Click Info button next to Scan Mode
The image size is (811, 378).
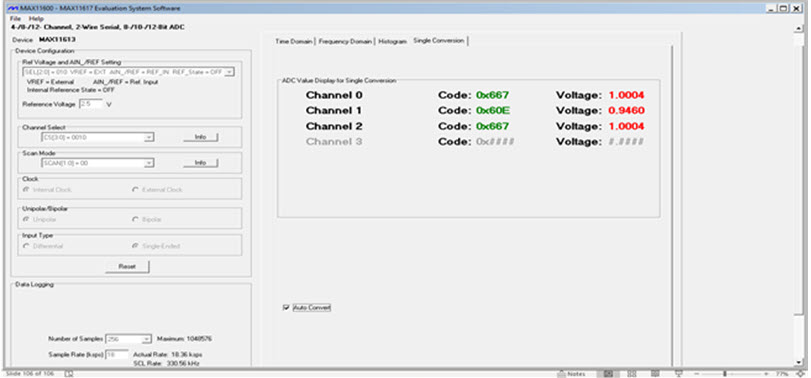tap(201, 163)
